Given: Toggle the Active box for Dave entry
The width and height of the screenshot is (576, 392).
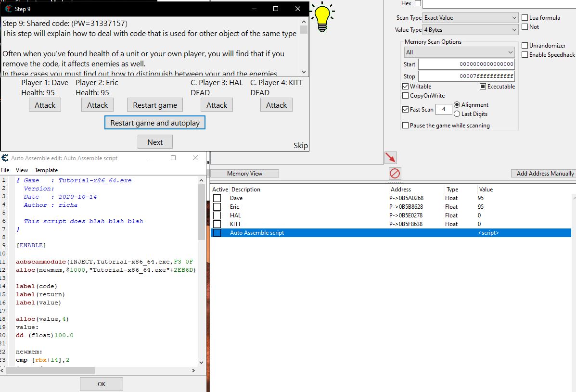Looking at the screenshot, I should [x=217, y=198].
